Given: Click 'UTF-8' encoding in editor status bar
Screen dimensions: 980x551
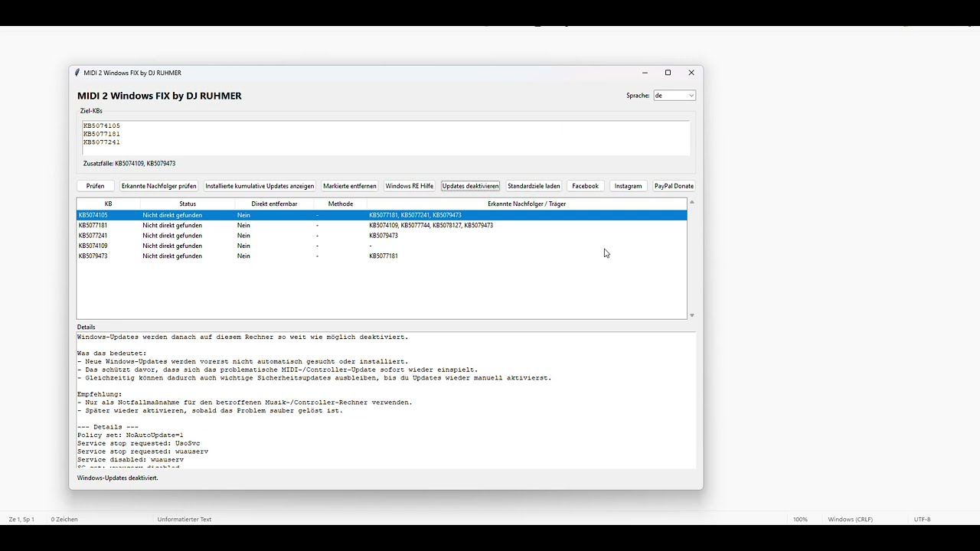Looking at the screenshot, I should pyautogui.click(x=923, y=519).
